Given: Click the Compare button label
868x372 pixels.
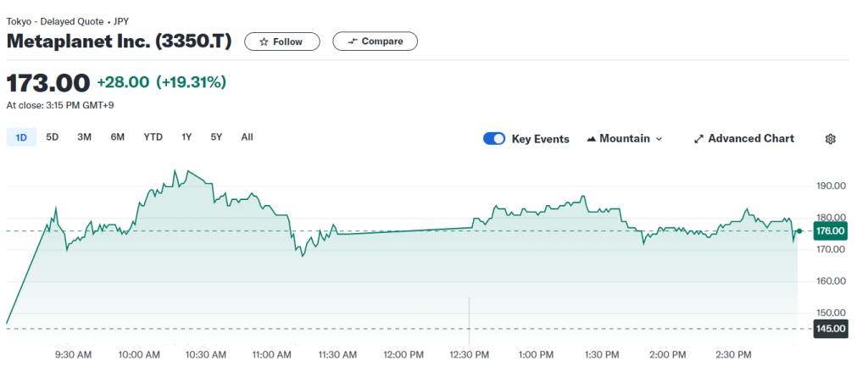Looking at the screenshot, I should pos(381,42).
